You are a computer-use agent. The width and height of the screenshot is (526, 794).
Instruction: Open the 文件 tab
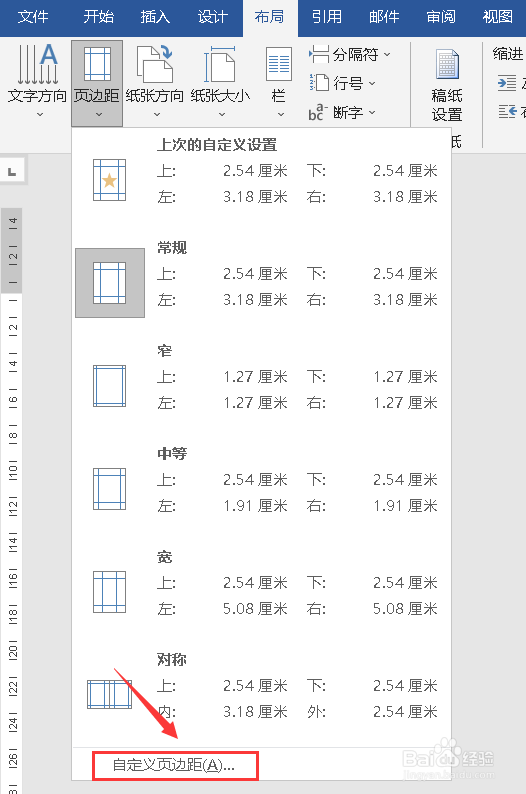tap(33, 17)
